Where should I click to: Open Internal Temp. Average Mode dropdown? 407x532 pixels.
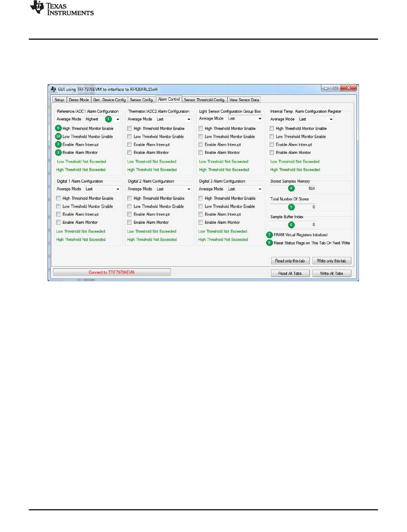(316, 119)
